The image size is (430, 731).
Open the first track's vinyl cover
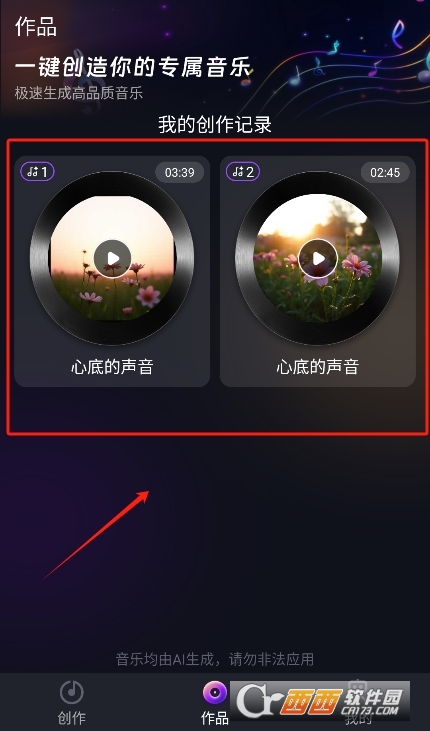112,258
